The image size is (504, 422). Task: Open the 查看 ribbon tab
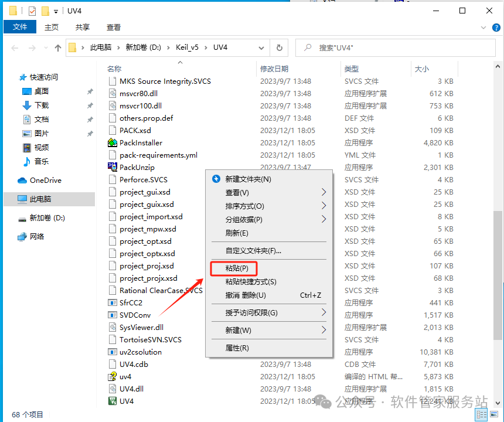(x=114, y=28)
